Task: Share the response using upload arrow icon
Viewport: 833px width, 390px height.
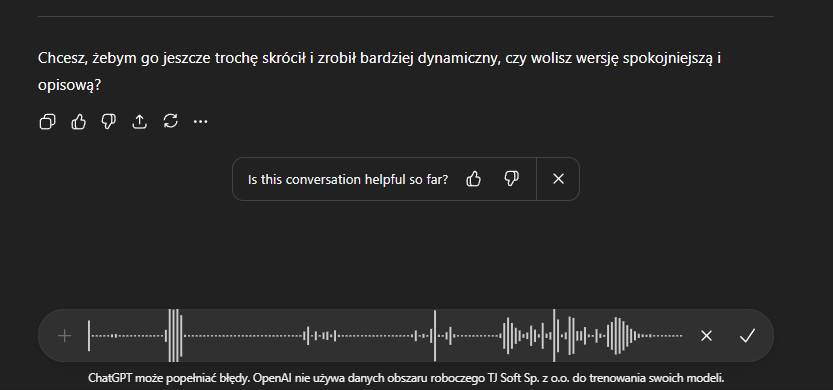Action: tap(139, 122)
